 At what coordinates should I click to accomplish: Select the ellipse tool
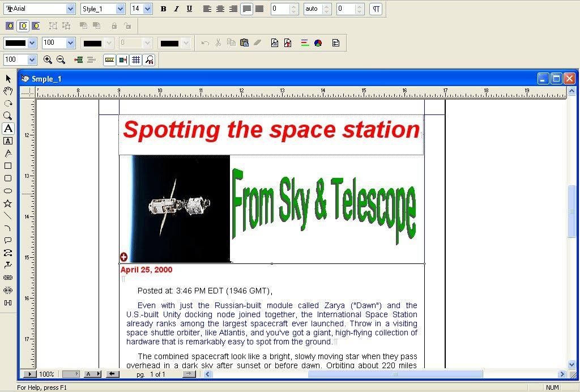[8, 191]
